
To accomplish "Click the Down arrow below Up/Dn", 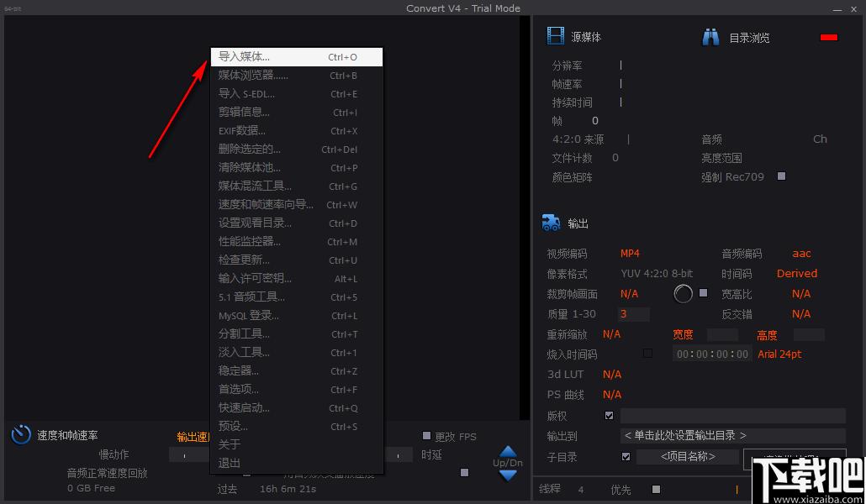I will [508, 475].
